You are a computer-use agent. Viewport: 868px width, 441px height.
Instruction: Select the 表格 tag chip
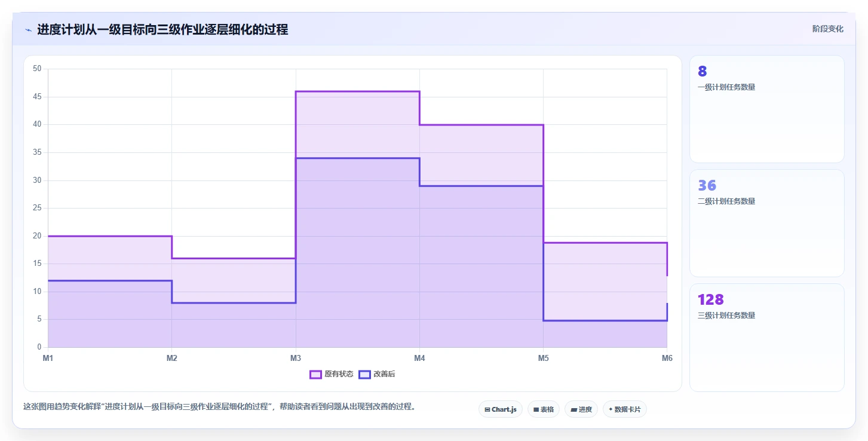click(x=544, y=409)
